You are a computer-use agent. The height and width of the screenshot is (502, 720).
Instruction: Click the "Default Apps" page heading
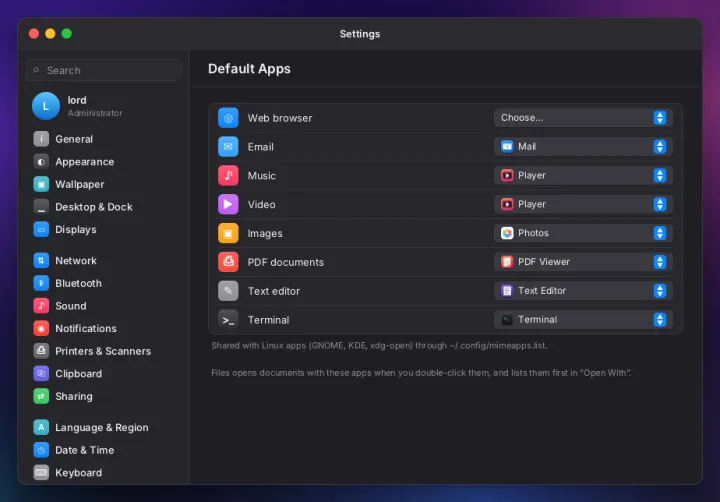tap(249, 68)
